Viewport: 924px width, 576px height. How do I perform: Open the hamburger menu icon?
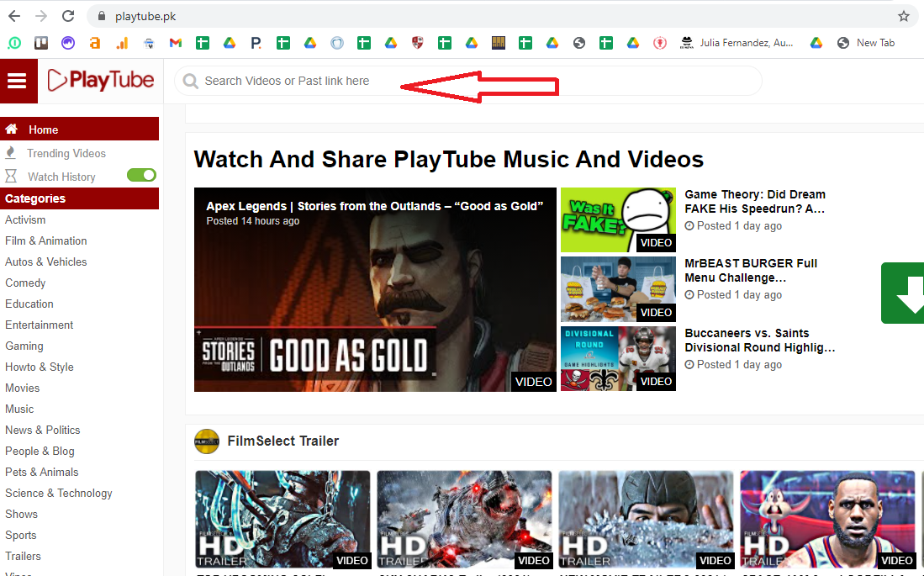click(x=18, y=81)
